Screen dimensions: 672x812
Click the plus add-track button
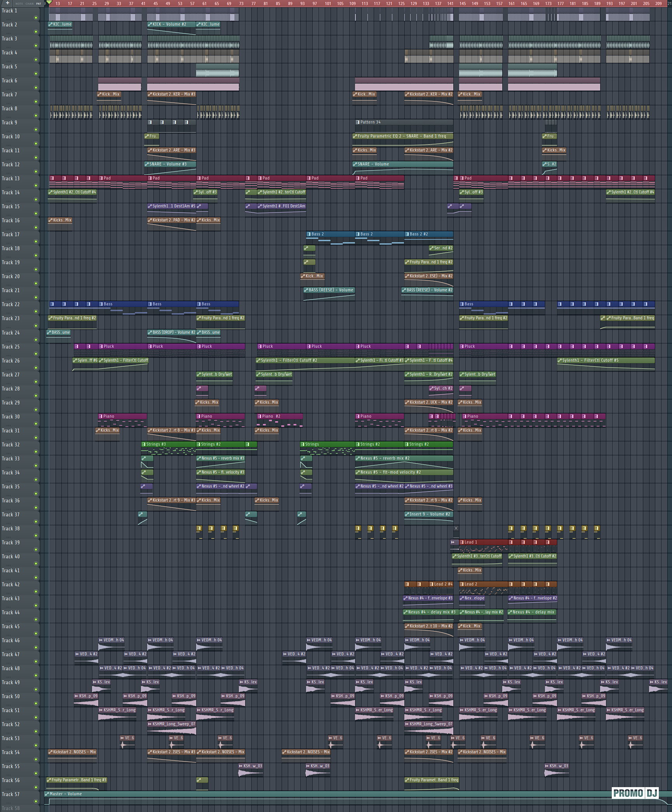pyautogui.click(x=7, y=3)
